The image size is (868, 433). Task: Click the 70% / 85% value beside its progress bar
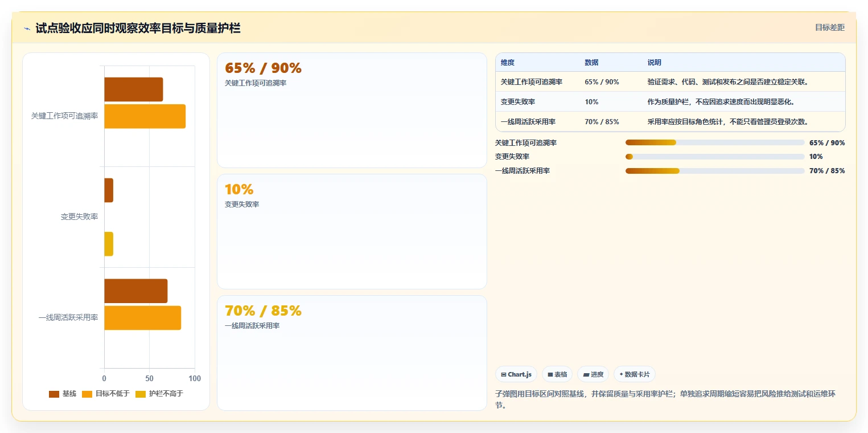click(827, 171)
